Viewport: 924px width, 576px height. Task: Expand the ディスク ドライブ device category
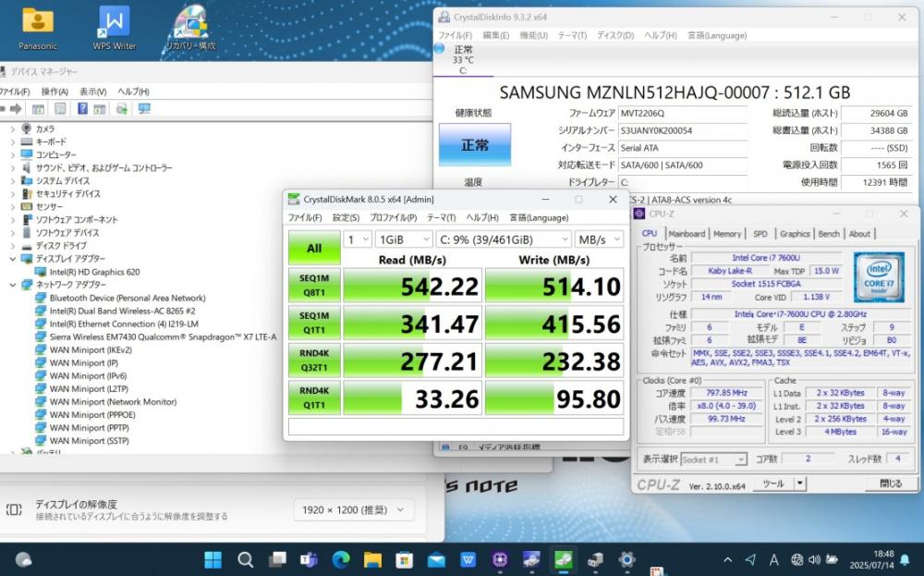click(x=12, y=246)
